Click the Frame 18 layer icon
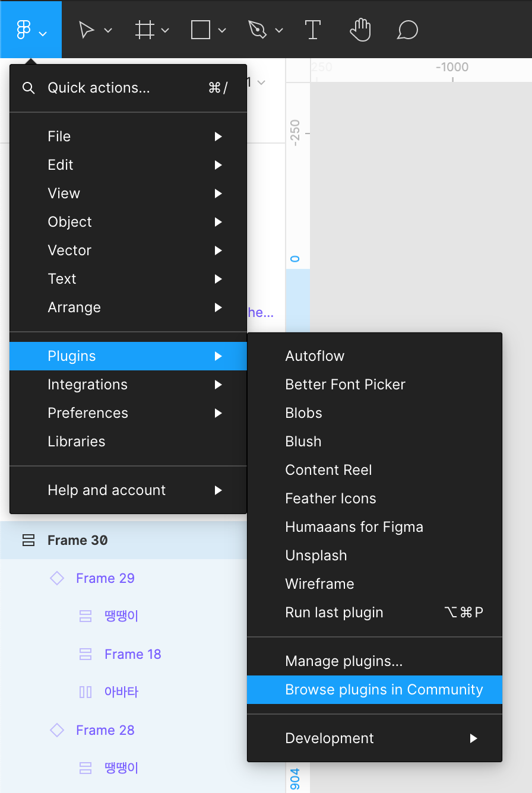 point(85,654)
